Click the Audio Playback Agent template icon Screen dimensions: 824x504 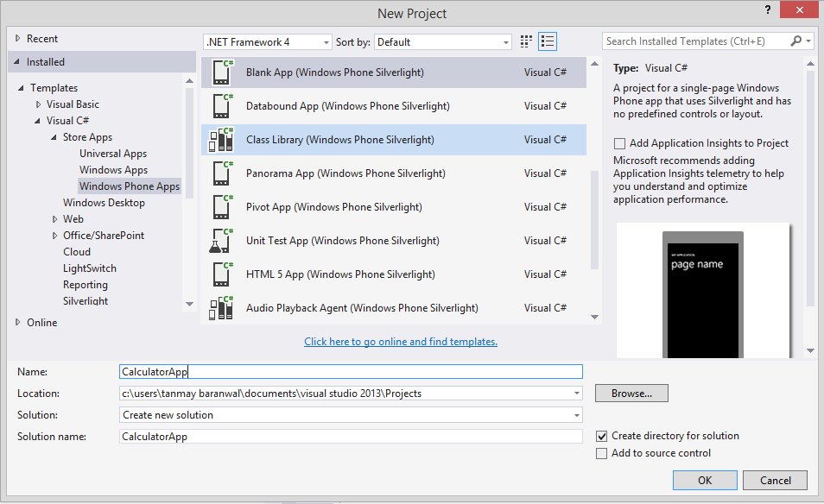point(221,307)
